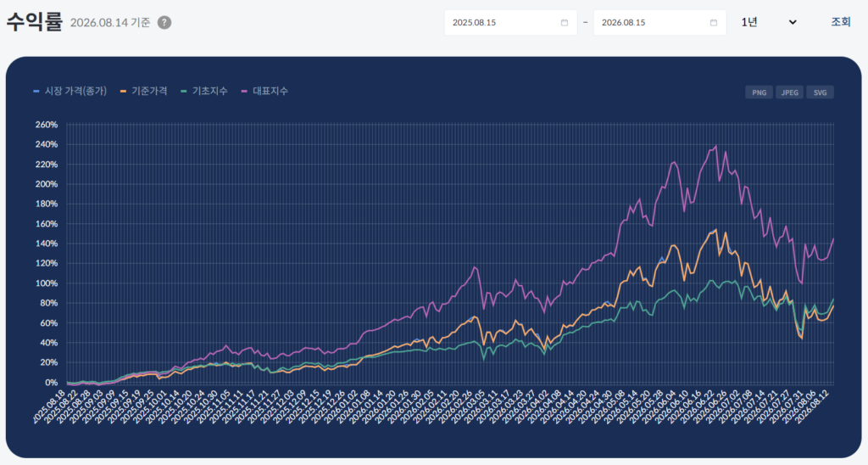Open the 1년 period dropdown
The width and height of the screenshot is (868, 465).
(x=768, y=22)
